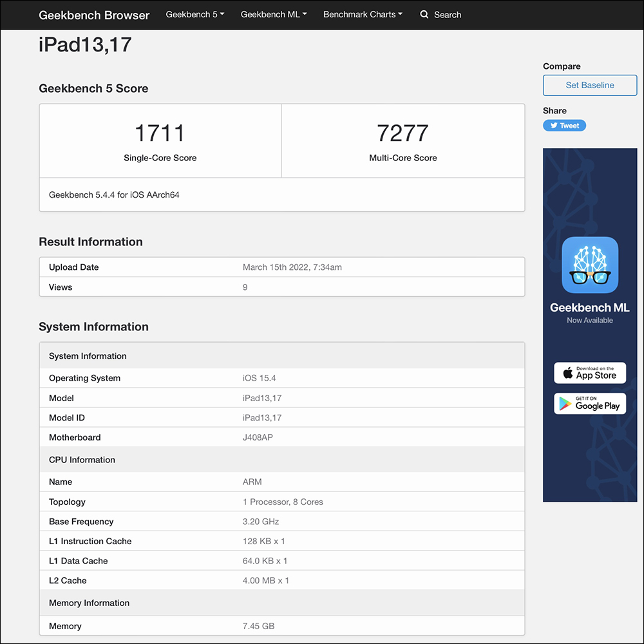Select the iPad13,17 page heading

tap(86, 45)
